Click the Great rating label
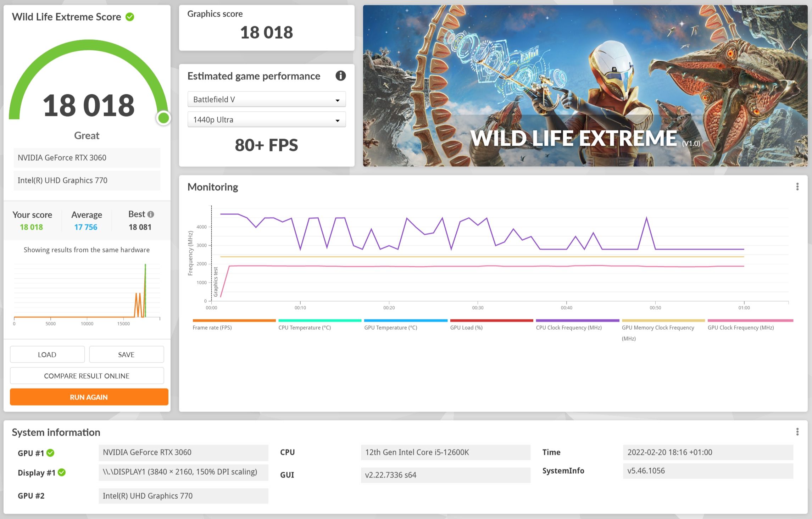The height and width of the screenshot is (519, 812). pyautogui.click(x=87, y=135)
